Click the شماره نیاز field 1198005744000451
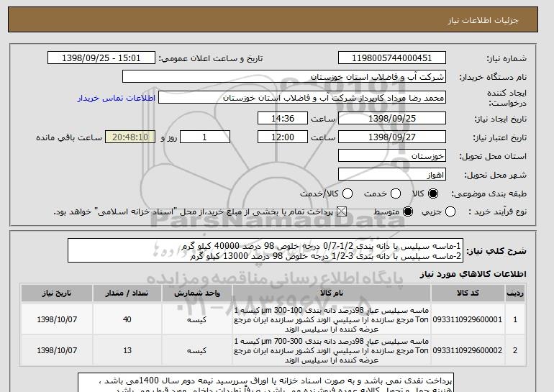Image resolution: width=554 pixels, height=392 pixels. (x=392, y=58)
